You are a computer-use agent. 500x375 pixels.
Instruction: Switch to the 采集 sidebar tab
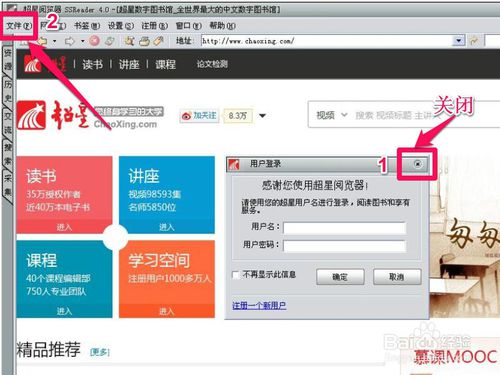pos(7,185)
